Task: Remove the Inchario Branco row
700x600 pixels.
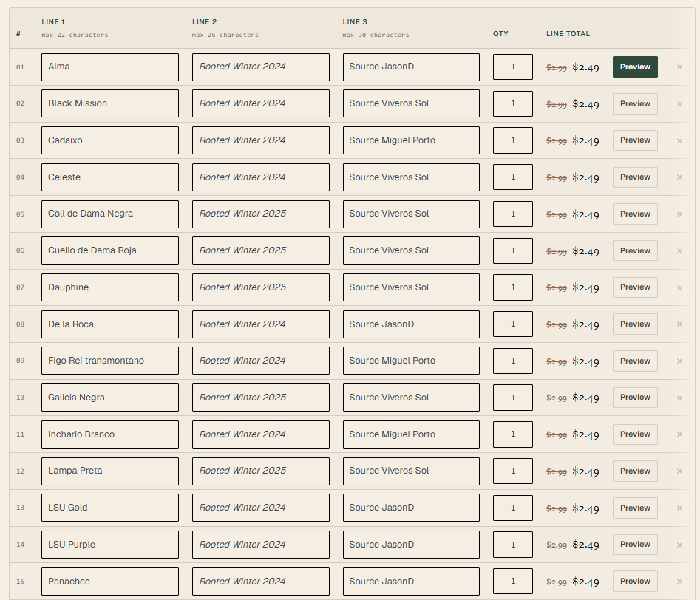Action: [679, 434]
